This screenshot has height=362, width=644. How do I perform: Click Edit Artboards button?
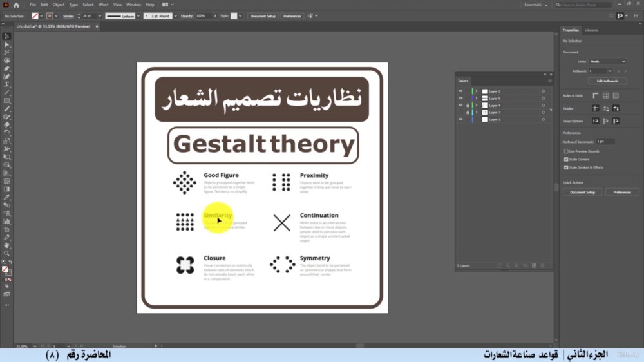[607, 81]
